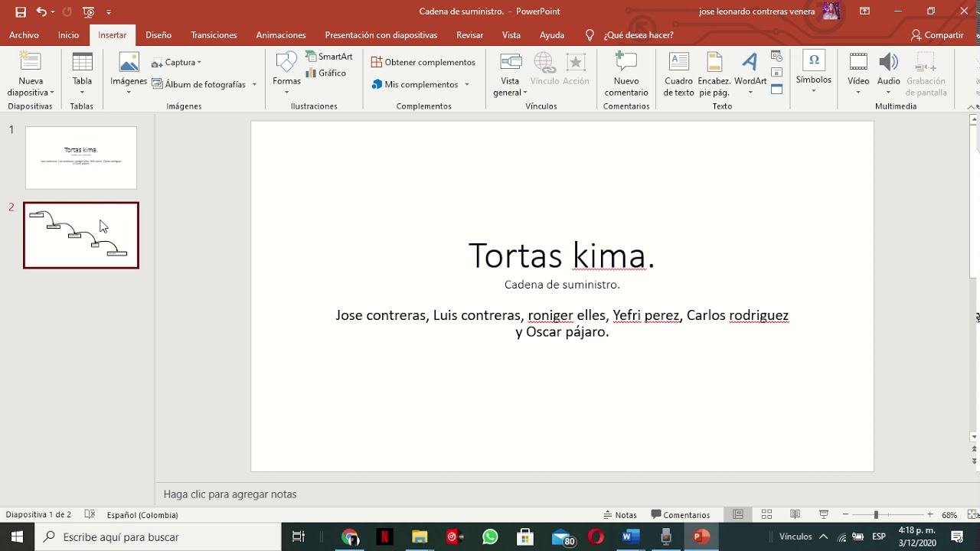Click the Save icon in quick access toolbar

coord(21,11)
